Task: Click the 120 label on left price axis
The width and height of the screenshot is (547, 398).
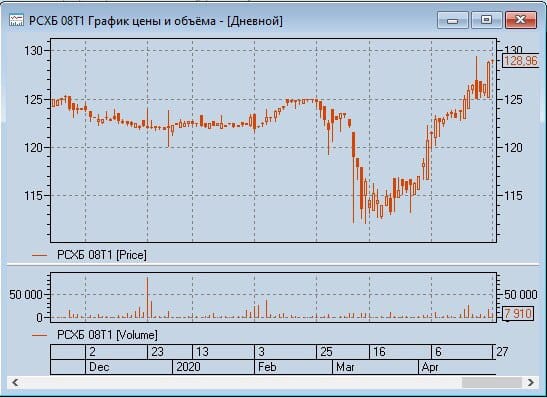Action: 33,148
